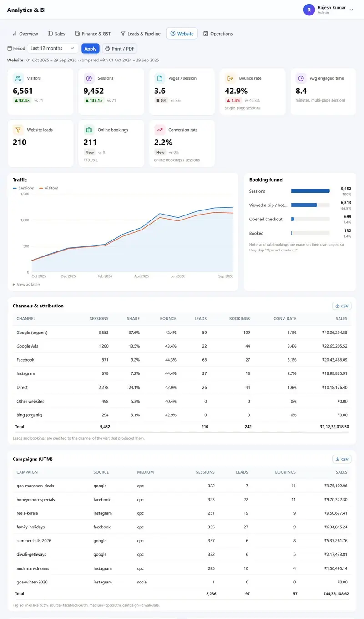Click the Direct channel row
The image size is (364, 619).
pyautogui.click(x=182, y=387)
